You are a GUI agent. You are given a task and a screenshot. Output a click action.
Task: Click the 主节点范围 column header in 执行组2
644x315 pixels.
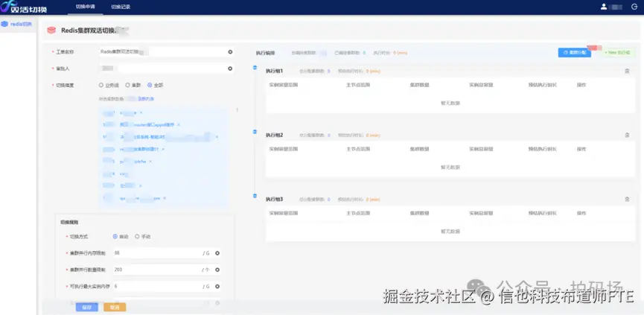pos(358,149)
